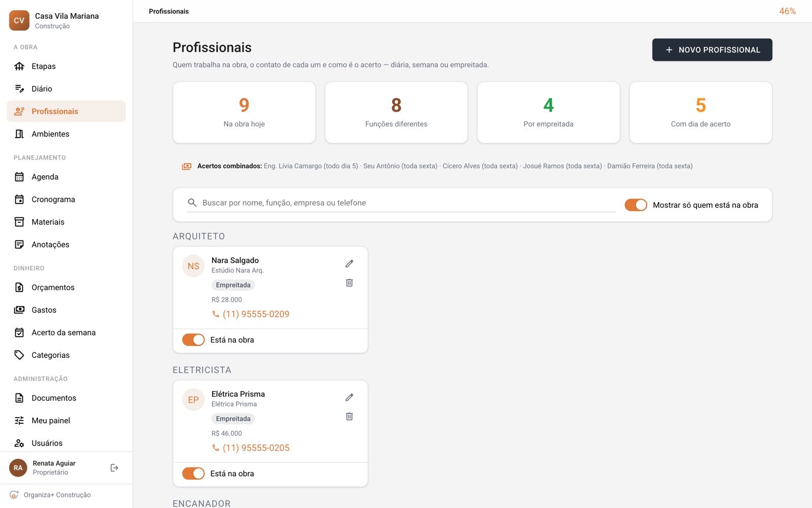Click the Materiais box icon

click(x=19, y=222)
